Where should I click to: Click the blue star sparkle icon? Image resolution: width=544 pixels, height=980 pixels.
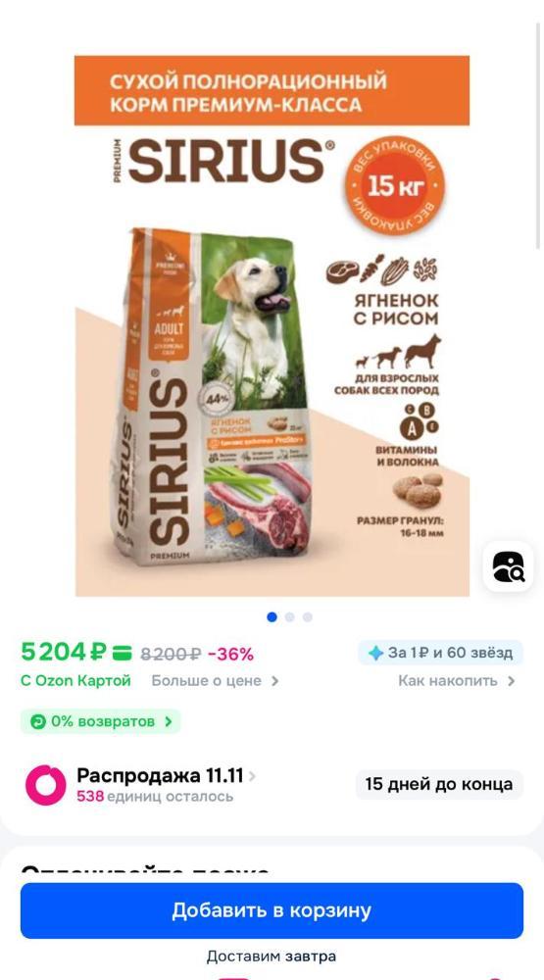(x=375, y=653)
